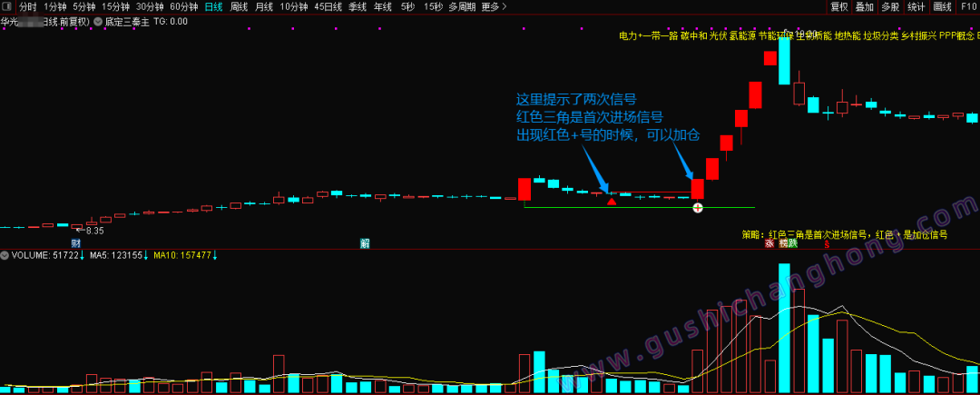The width and height of the screenshot is (980, 395).
Task: Click the green 跌 marker icon
Action: (793, 243)
